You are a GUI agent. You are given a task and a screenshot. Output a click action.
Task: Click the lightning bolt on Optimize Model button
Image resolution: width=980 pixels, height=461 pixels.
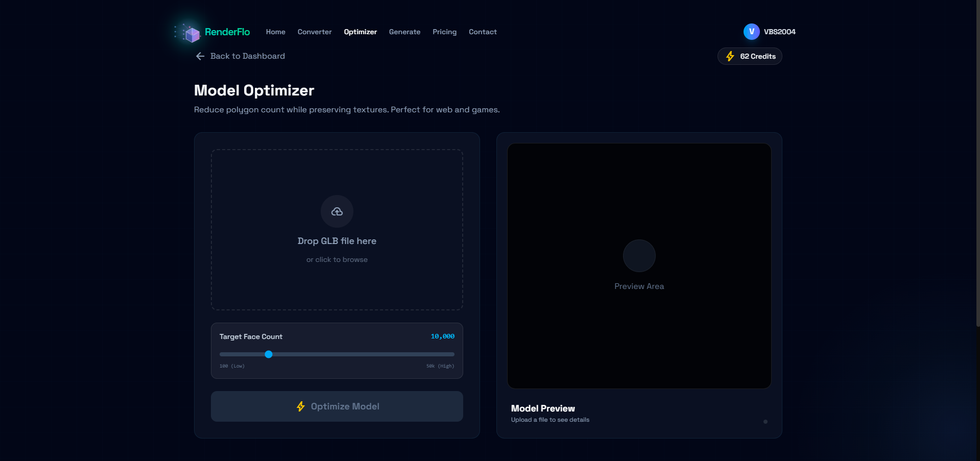(x=301, y=406)
